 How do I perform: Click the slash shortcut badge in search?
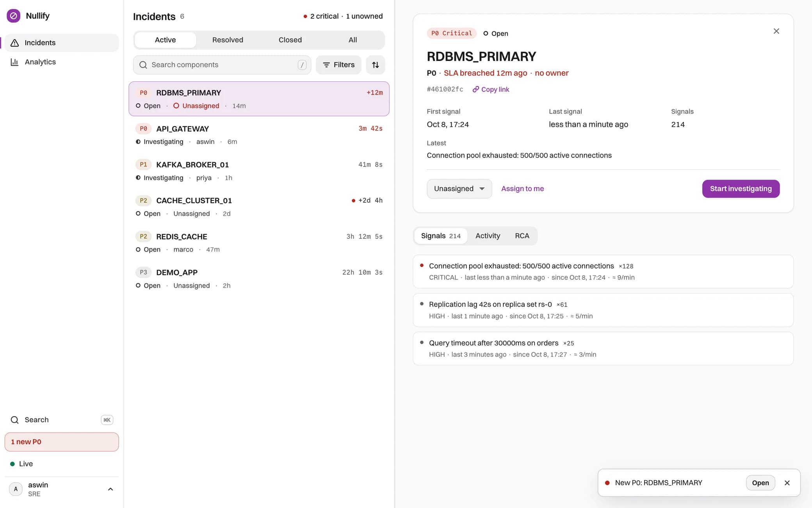point(302,65)
